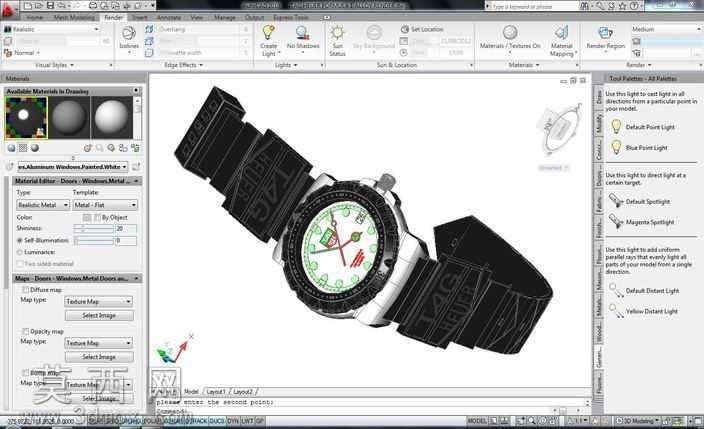Click the 3D Modeling workspace switcher
This screenshot has height=429, width=704.
click(x=638, y=421)
